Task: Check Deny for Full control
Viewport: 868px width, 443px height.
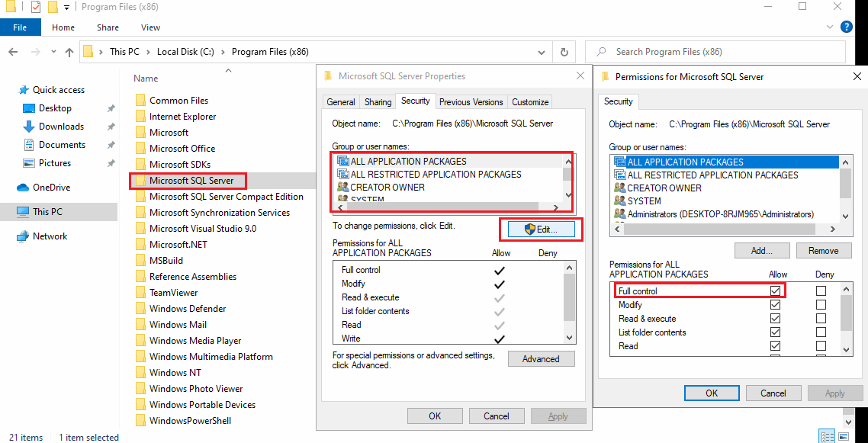Action: pos(821,291)
